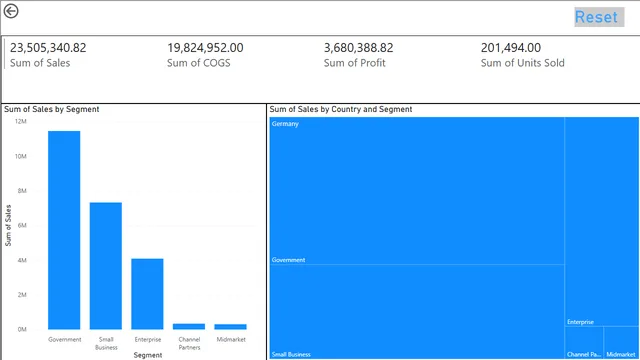Select the Small Business bar in the chart
640x360 pixels.
click(106, 266)
